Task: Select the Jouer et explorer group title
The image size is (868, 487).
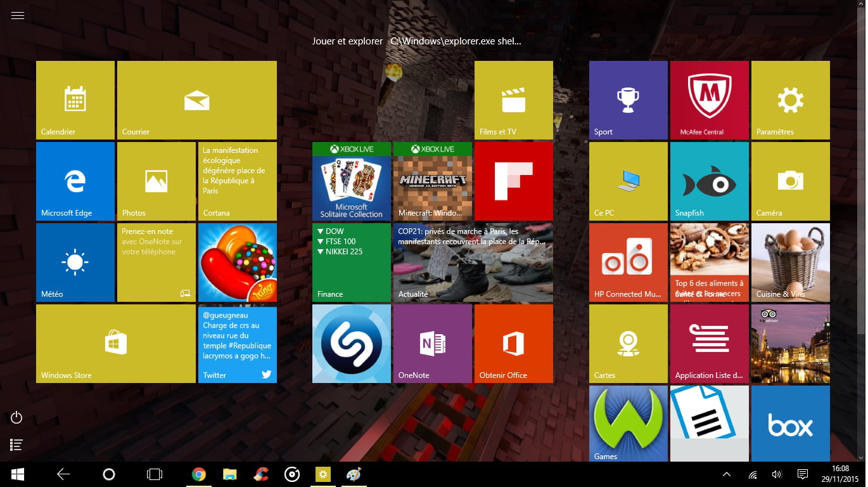Action: pos(347,41)
